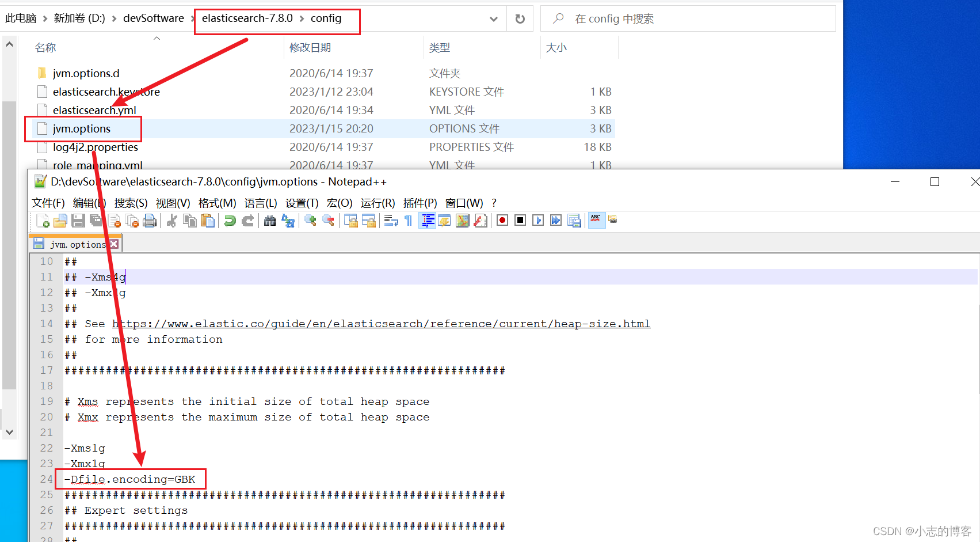Click the Save icon in Notepad++ toolbar
The width and height of the screenshot is (980, 542).
(78, 221)
